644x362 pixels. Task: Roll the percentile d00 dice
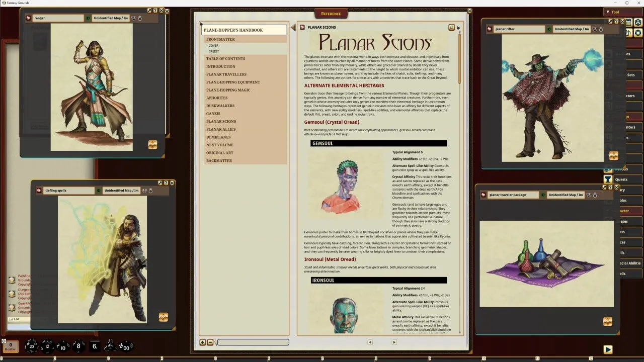click(126, 346)
